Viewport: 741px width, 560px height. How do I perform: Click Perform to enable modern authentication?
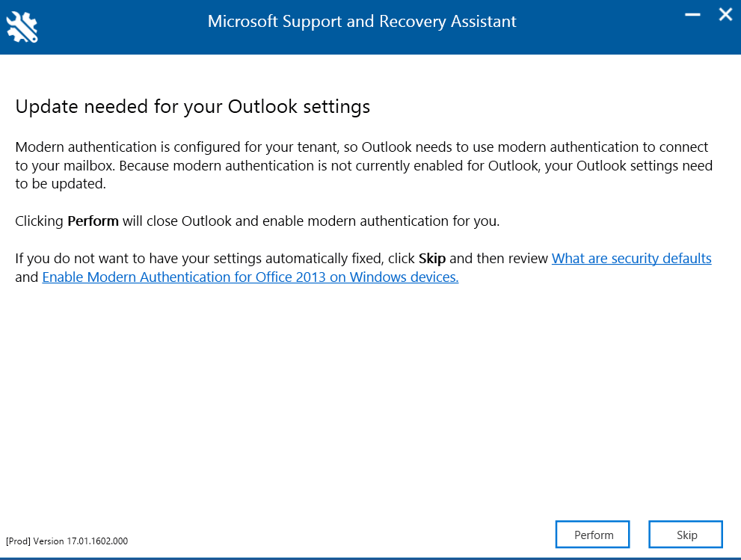tap(592, 534)
